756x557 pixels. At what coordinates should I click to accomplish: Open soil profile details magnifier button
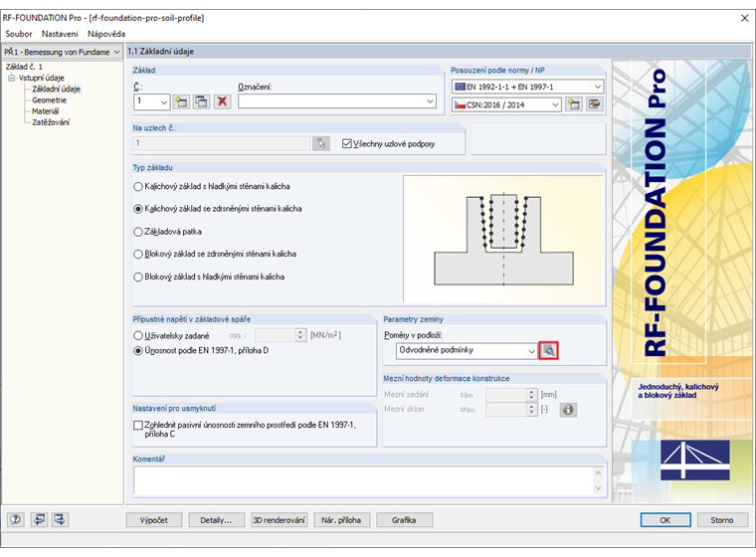[549, 350]
